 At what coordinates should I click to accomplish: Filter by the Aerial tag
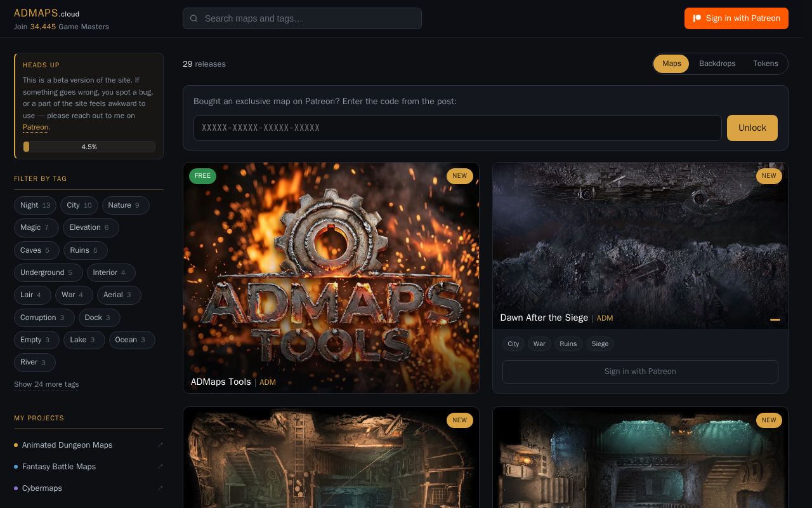pos(119,295)
